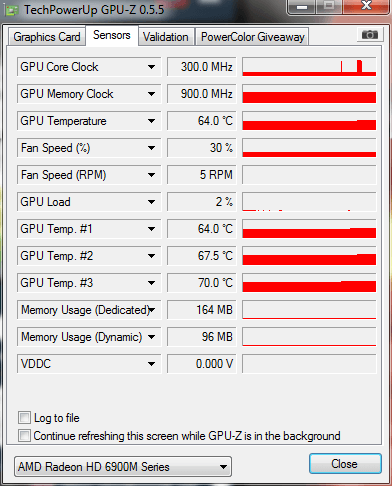Select the PowerColor Giveaway tab

[x=253, y=37]
